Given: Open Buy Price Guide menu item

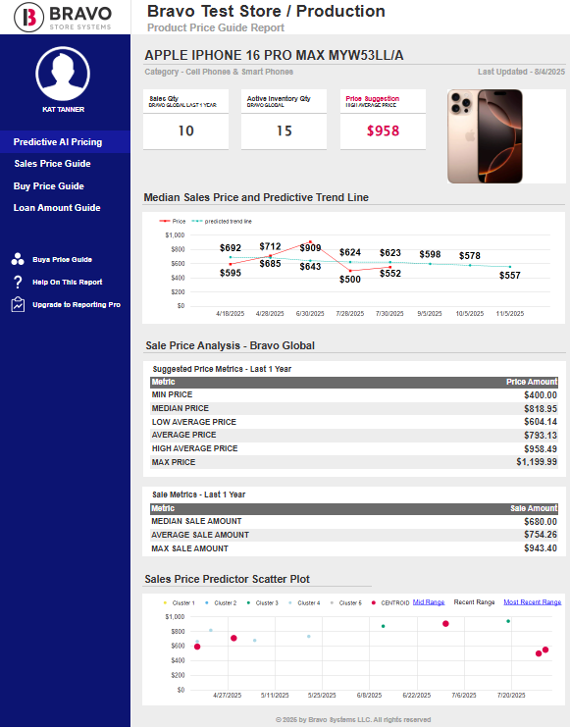Looking at the screenshot, I should [x=49, y=186].
